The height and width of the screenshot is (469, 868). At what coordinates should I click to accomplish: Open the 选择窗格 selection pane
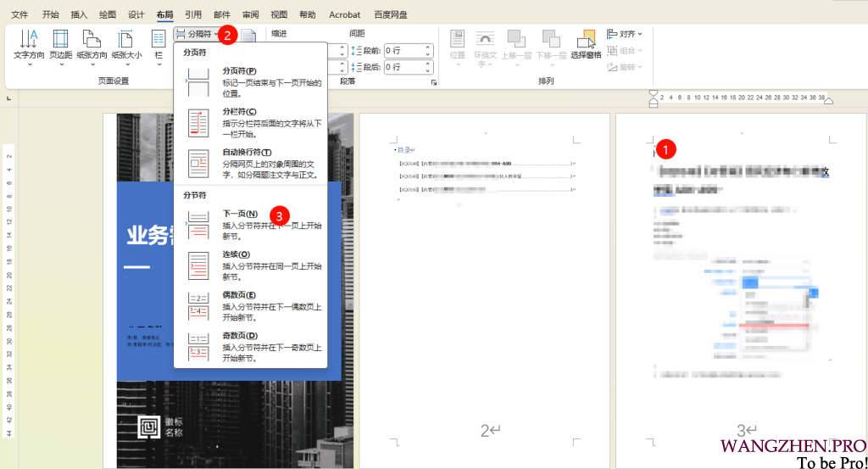tap(586, 43)
